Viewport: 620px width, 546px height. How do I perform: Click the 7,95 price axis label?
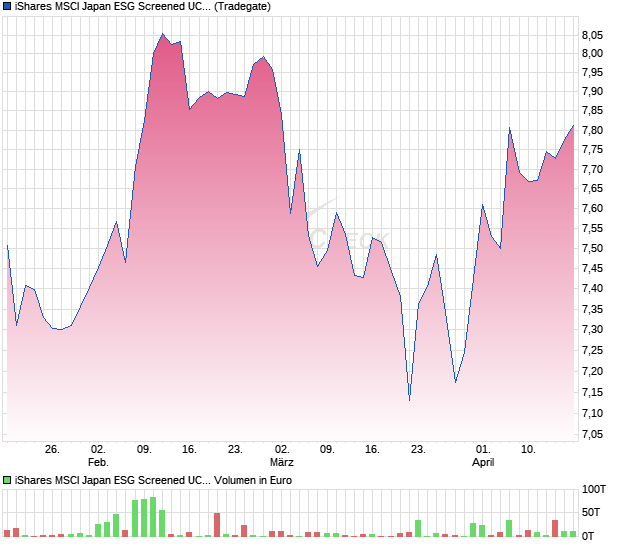coord(592,72)
